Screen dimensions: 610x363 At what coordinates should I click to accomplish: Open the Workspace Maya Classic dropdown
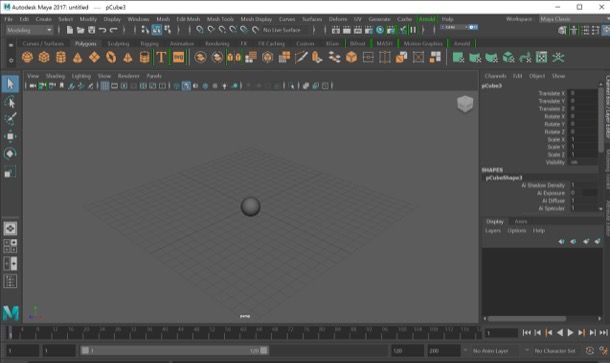(x=574, y=19)
